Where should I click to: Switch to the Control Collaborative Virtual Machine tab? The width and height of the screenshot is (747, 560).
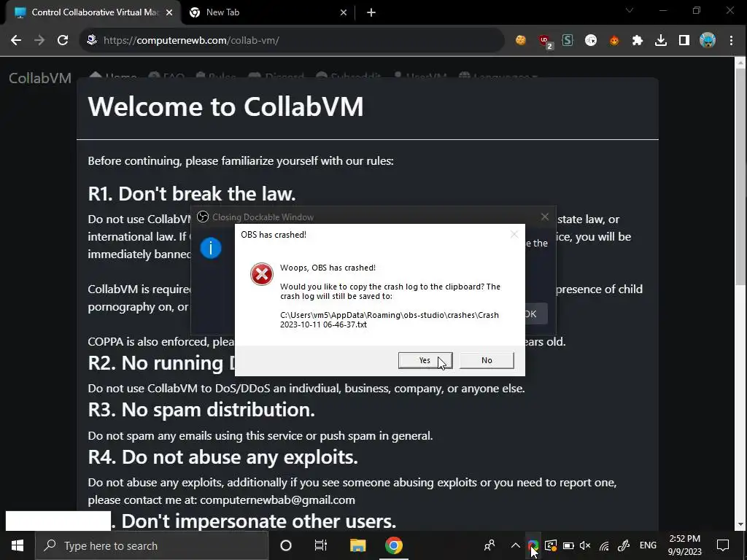(x=90, y=12)
